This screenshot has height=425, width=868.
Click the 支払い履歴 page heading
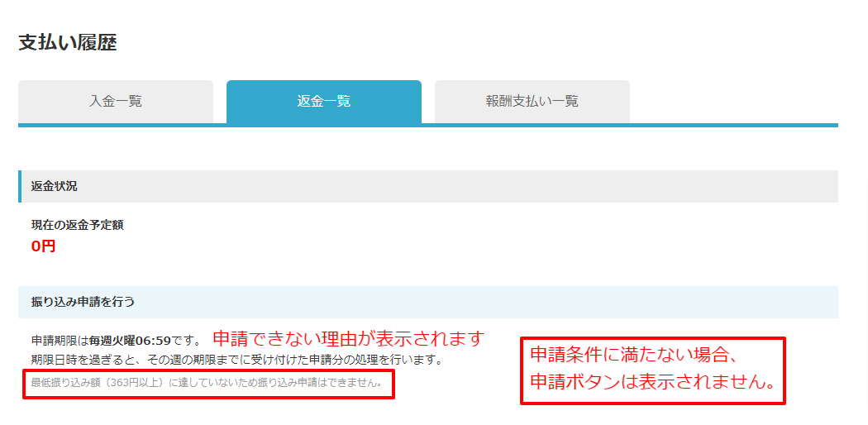click(68, 43)
